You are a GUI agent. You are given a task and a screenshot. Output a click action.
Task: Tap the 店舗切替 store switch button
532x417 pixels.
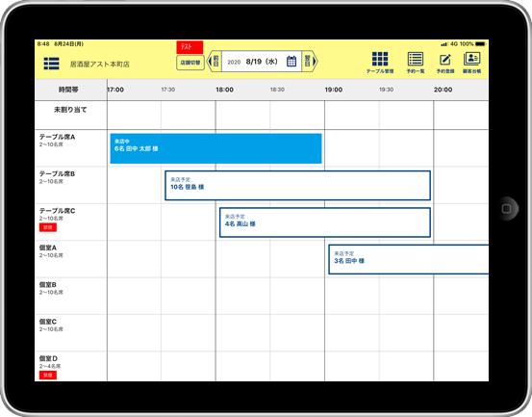click(x=190, y=63)
